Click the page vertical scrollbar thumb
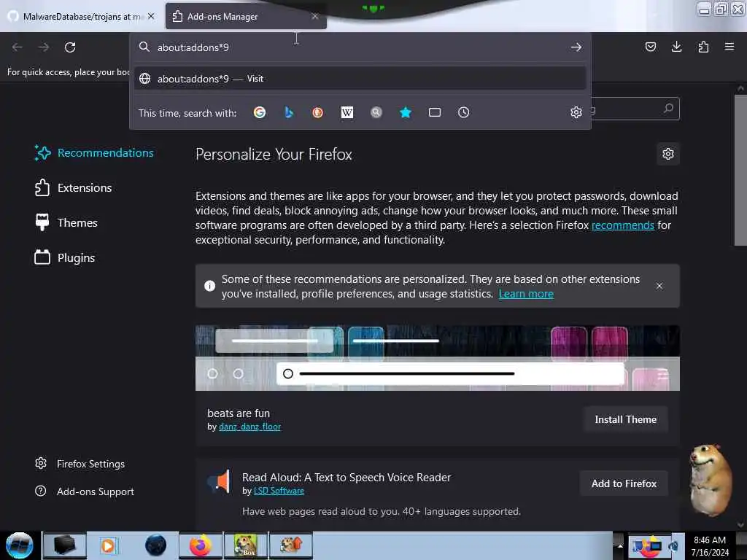747x560 pixels. pyautogui.click(x=740, y=170)
